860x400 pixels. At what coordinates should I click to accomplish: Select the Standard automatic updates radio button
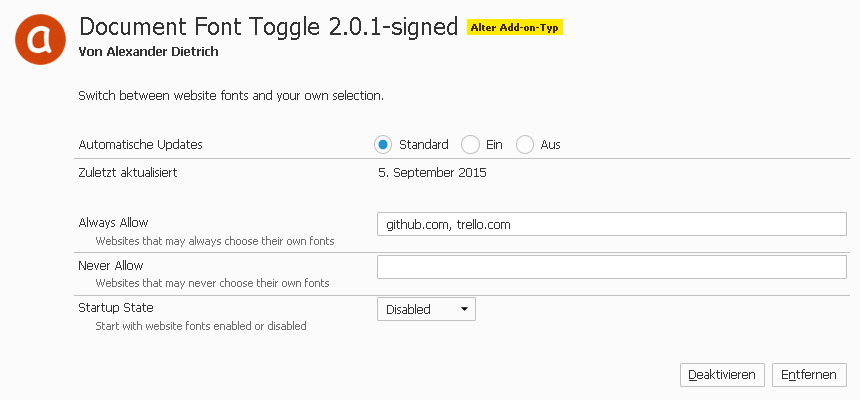[x=383, y=145]
